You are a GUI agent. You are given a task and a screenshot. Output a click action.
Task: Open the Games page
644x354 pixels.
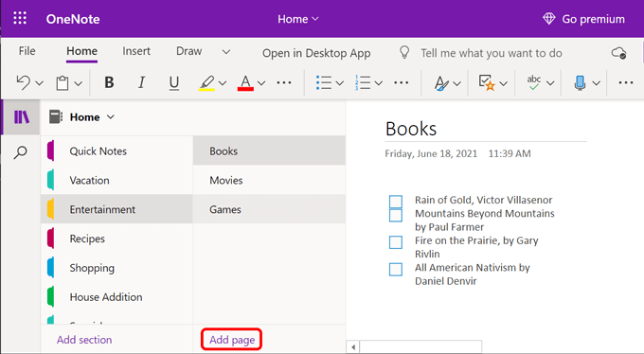pos(269,209)
